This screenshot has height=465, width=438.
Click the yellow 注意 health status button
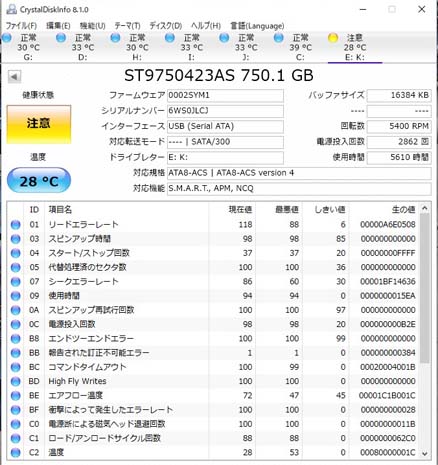click(39, 124)
